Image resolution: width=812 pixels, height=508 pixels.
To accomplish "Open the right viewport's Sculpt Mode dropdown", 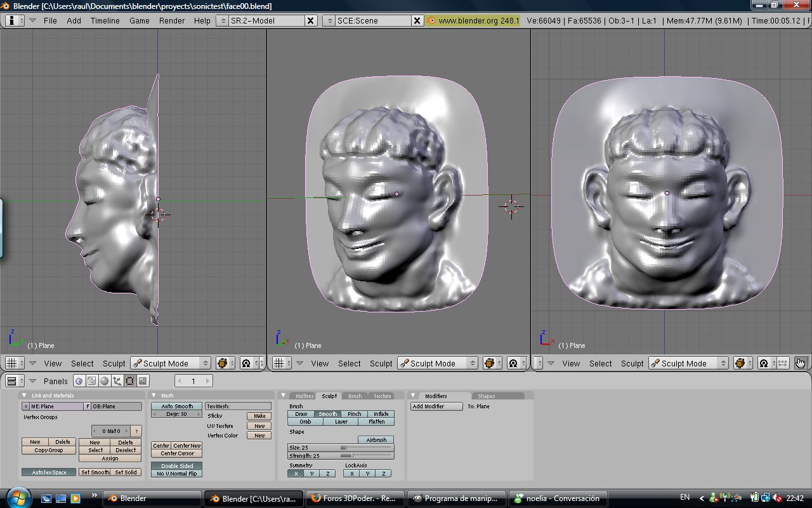I will tap(689, 363).
